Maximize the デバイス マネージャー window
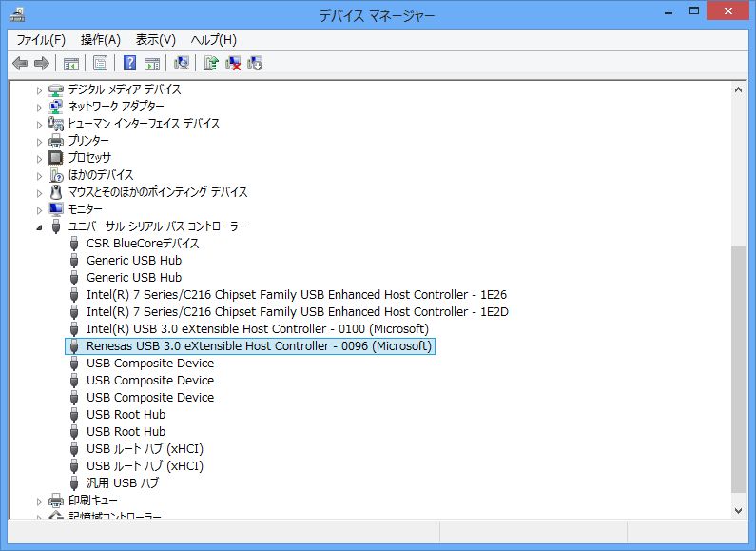Viewport: 756px width, 551px height. click(694, 11)
